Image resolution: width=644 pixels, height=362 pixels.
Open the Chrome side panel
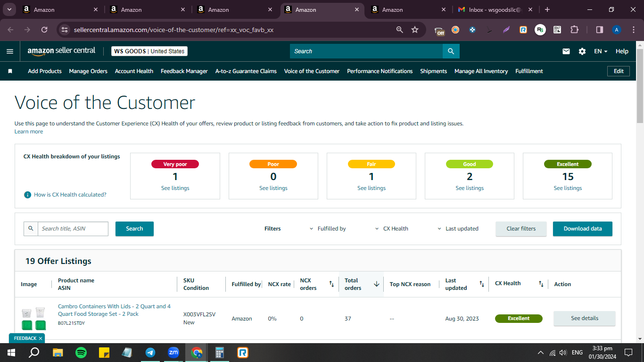600,30
